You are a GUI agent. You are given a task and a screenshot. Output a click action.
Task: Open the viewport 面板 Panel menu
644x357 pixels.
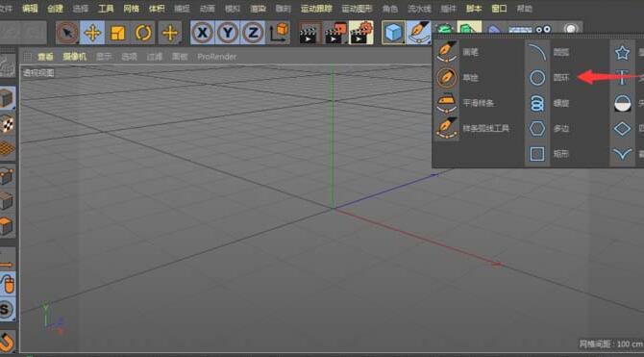tap(180, 57)
